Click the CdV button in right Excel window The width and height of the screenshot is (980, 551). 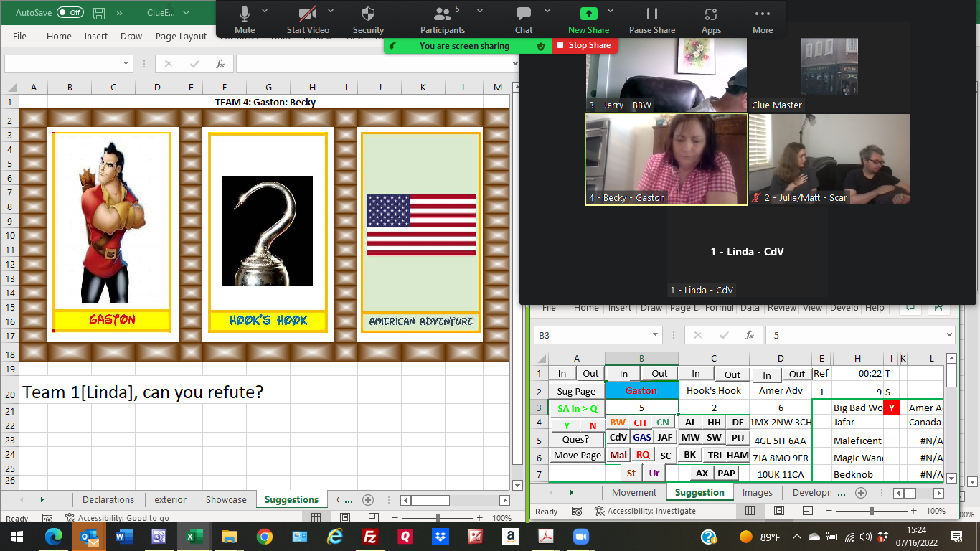pos(618,438)
